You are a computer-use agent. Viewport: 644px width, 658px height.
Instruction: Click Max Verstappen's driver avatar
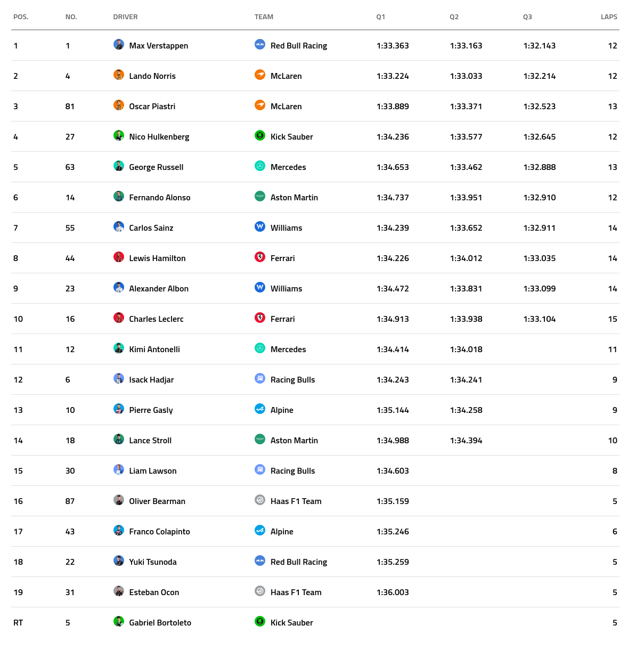click(x=119, y=45)
